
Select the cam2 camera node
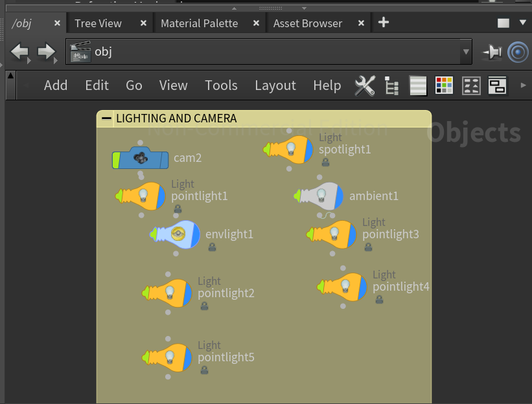140,158
